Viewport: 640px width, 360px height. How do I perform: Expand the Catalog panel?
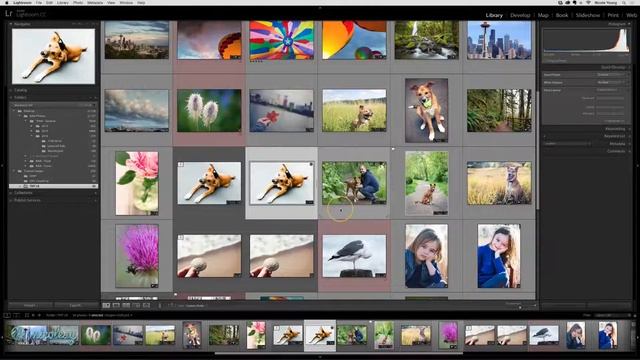coord(20,90)
